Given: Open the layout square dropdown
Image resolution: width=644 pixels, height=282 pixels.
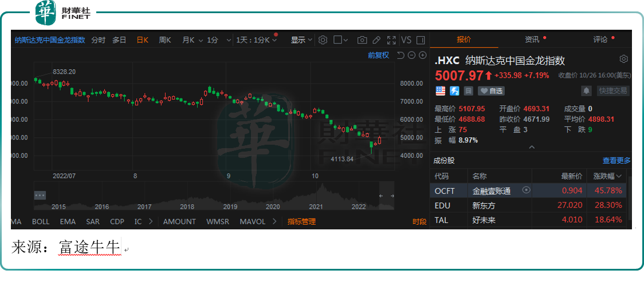Looking at the screenshot, I should click(x=340, y=40).
